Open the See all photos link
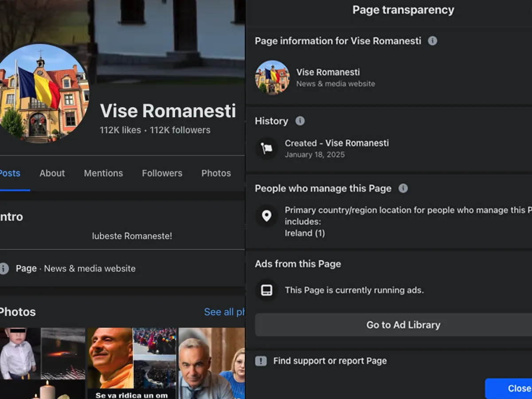Viewport: 532px width, 399px height. (224, 312)
